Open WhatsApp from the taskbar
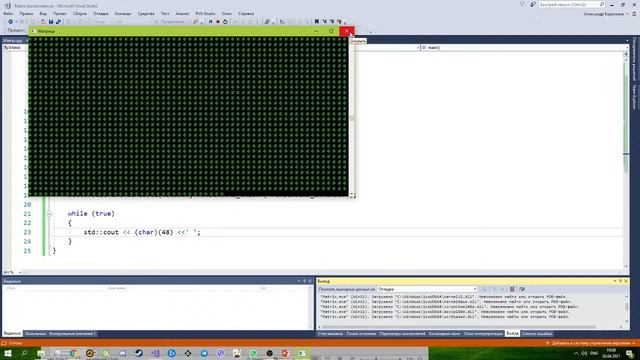 tap(253, 353)
